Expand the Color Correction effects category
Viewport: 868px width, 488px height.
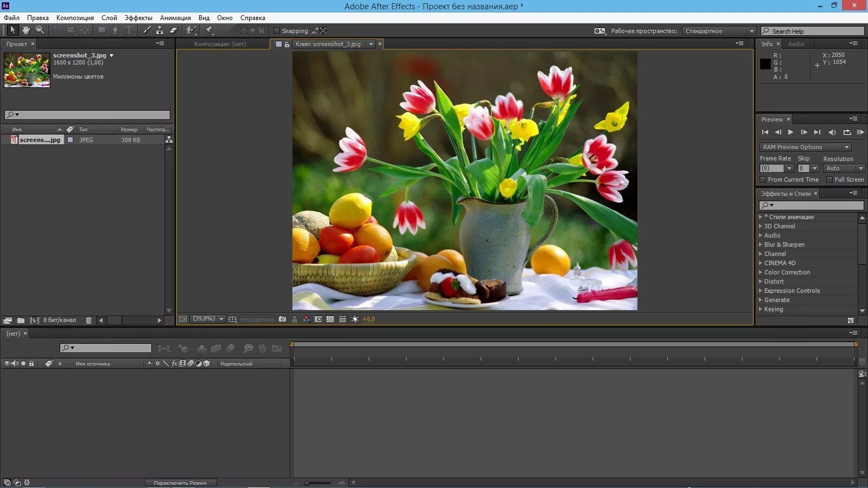pyautogui.click(x=787, y=272)
